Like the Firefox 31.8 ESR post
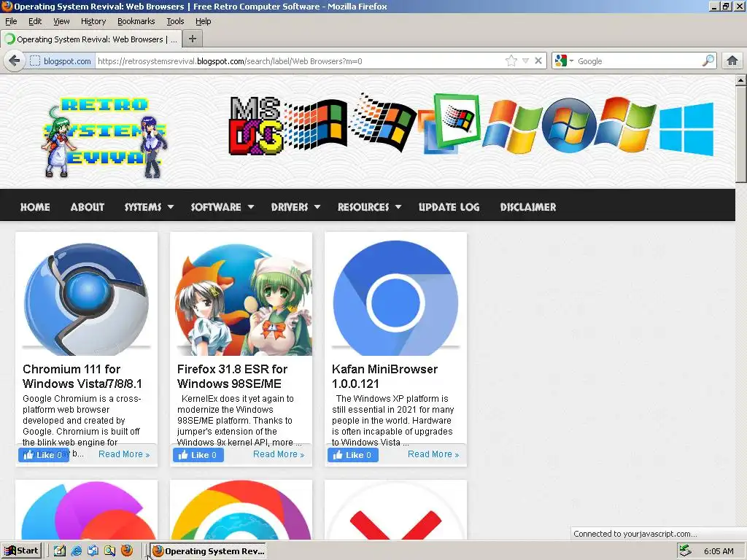Image resolution: width=747 pixels, height=560 pixels. (198, 455)
